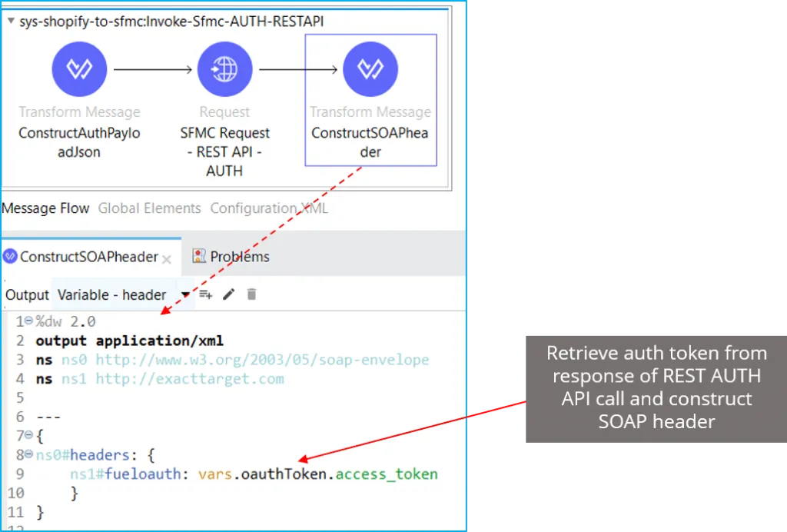787x532 pixels.
Task: Click the ConstructSOAPheader Transform Message icon
Action: point(370,70)
